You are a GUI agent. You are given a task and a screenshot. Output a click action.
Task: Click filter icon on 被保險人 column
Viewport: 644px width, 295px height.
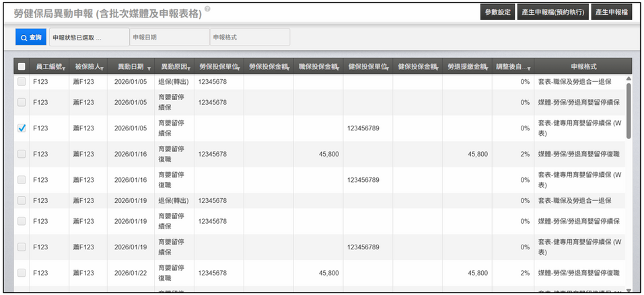(x=102, y=69)
